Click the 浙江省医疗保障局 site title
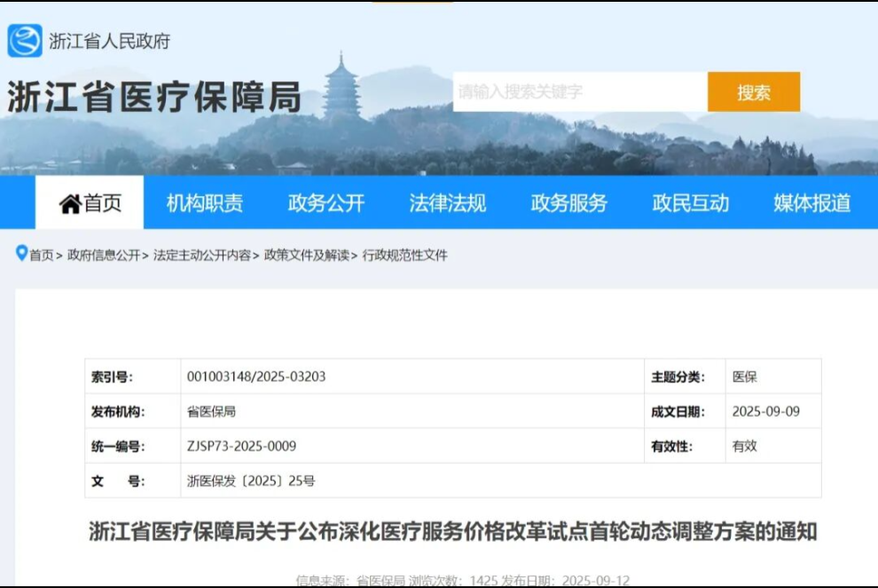Image resolution: width=878 pixels, height=588 pixels. (154, 98)
